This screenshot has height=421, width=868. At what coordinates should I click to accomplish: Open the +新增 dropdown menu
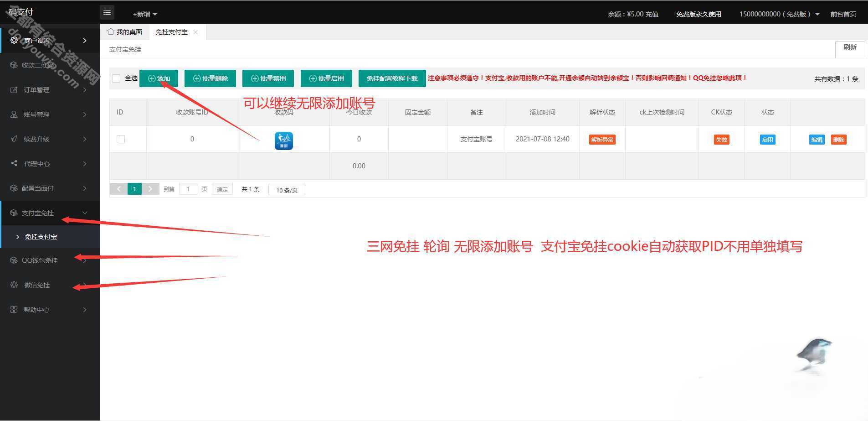[x=145, y=14]
